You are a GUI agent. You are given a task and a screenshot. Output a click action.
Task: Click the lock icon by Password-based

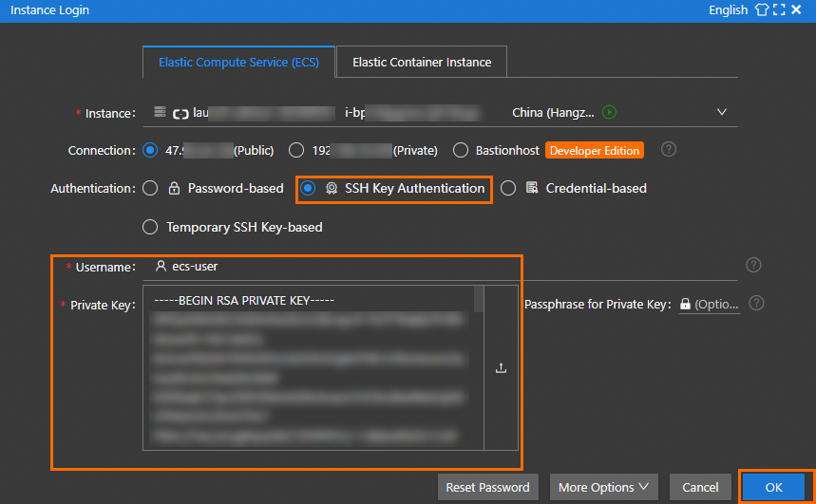click(174, 188)
